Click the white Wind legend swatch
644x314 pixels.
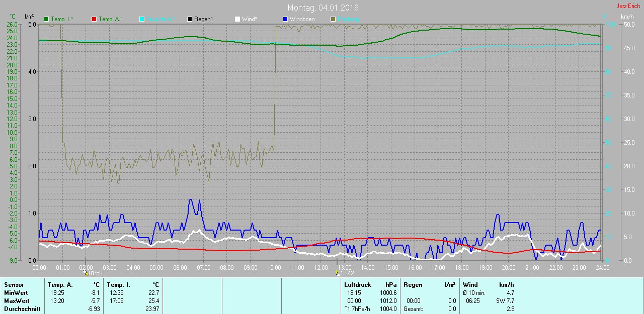237,19
